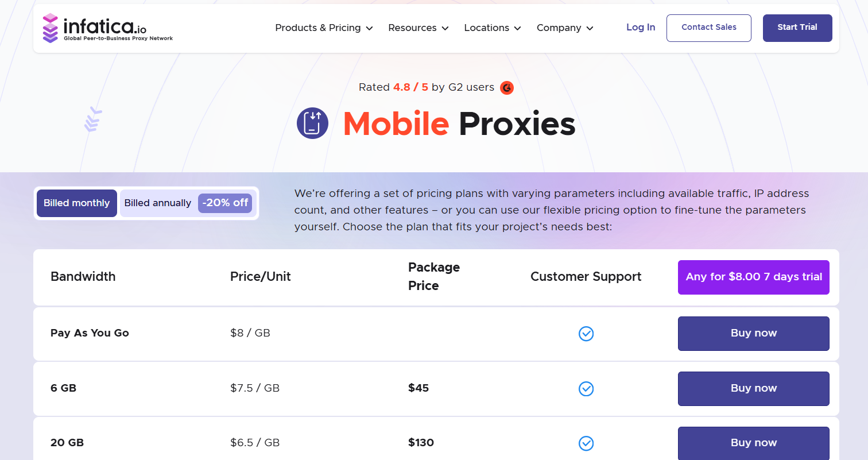Open the Resources dropdown menu
The height and width of the screenshot is (460, 868).
click(418, 28)
